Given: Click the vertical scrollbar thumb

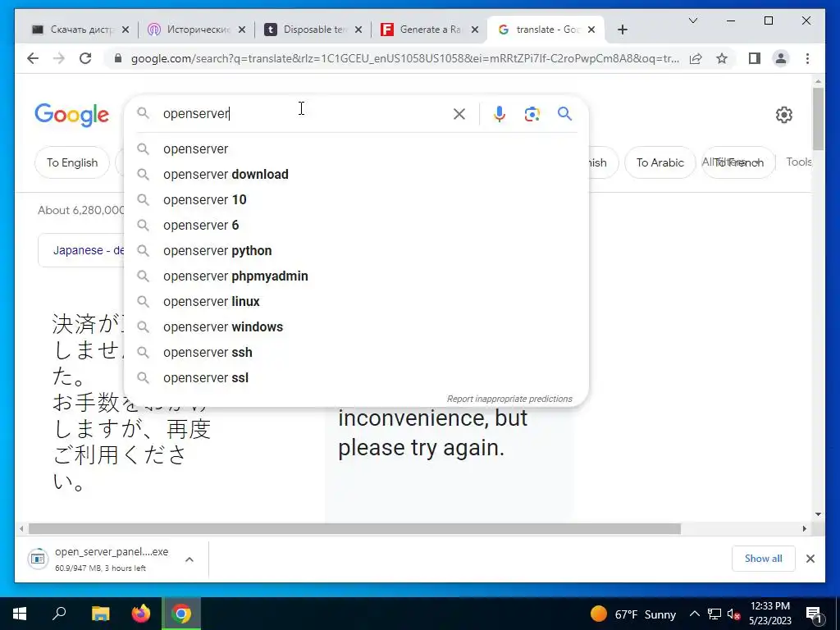Looking at the screenshot, I should 818,118.
